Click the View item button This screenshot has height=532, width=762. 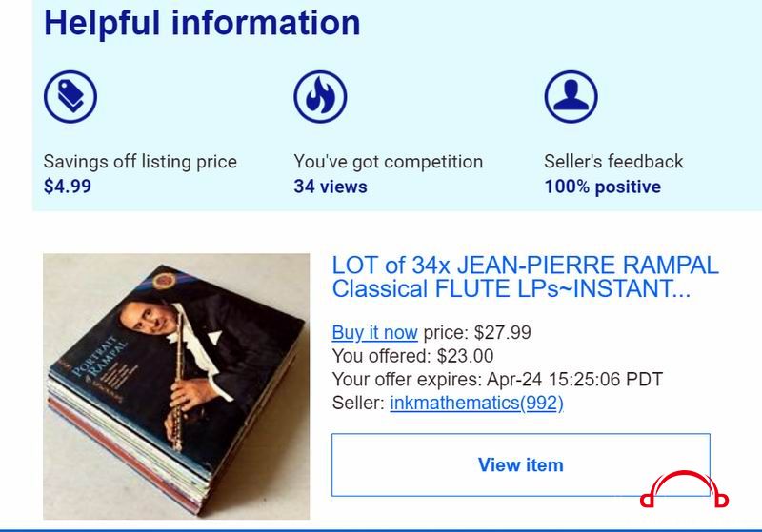tap(520, 464)
